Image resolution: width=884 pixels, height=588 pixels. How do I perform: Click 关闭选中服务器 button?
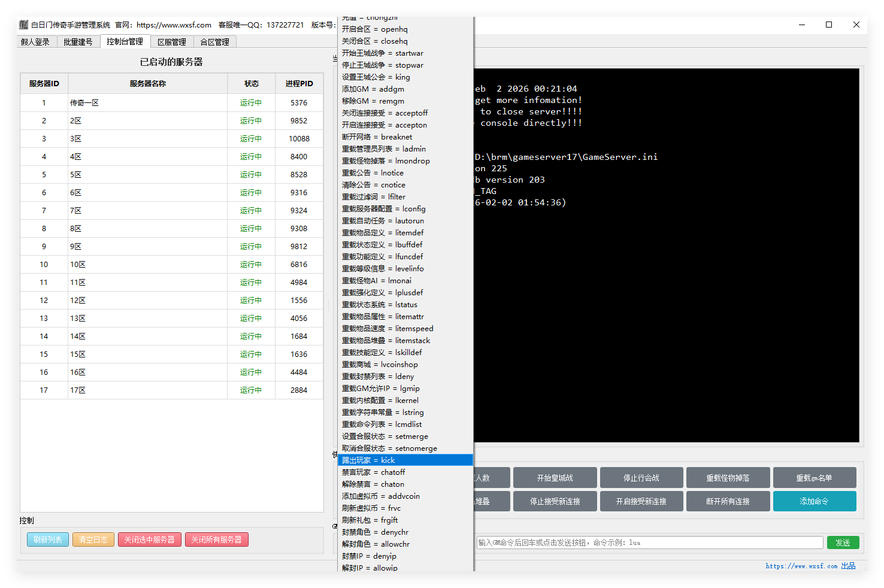(149, 539)
